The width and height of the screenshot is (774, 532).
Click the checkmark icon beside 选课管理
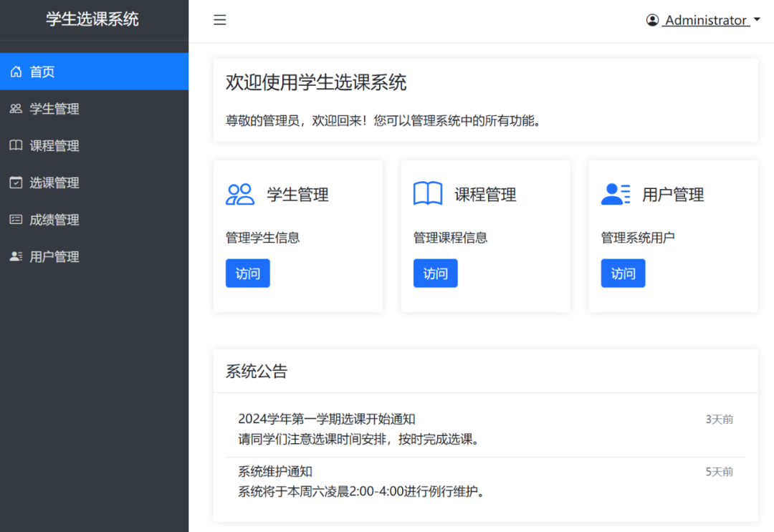[x=16, y=183]
